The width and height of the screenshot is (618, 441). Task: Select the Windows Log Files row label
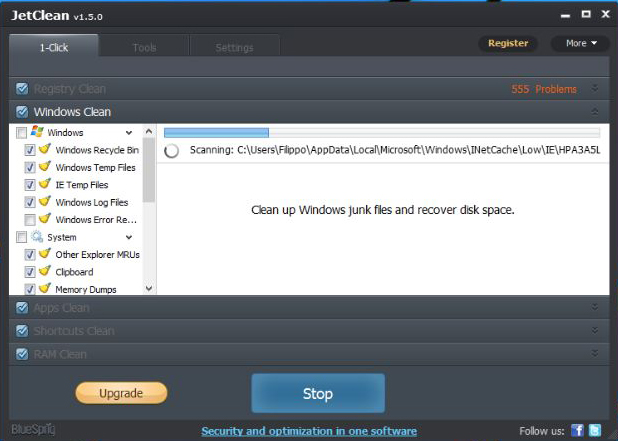pyautogui.click(x=92, y=202)
